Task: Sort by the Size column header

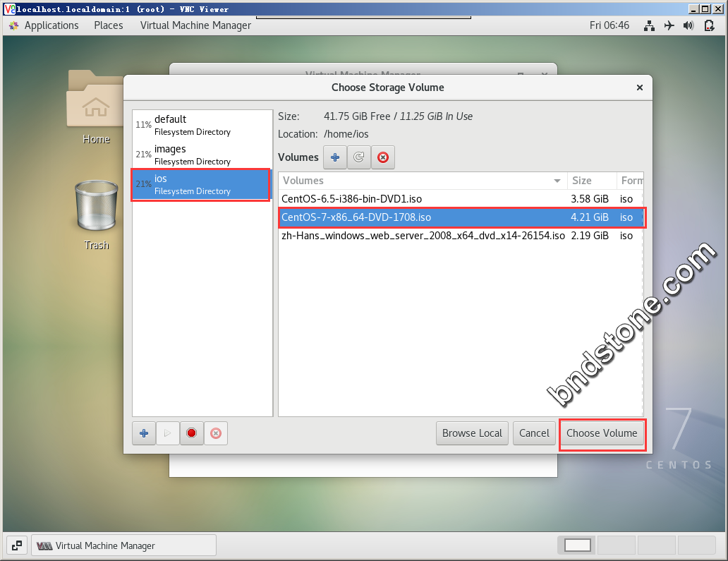Action: click(591, 181)
